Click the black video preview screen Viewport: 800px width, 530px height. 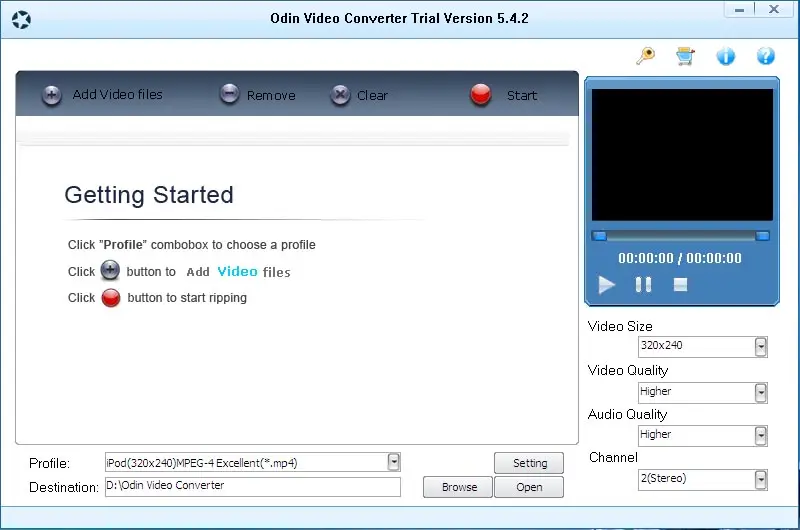pyautogui.click(x=682, y=155)
